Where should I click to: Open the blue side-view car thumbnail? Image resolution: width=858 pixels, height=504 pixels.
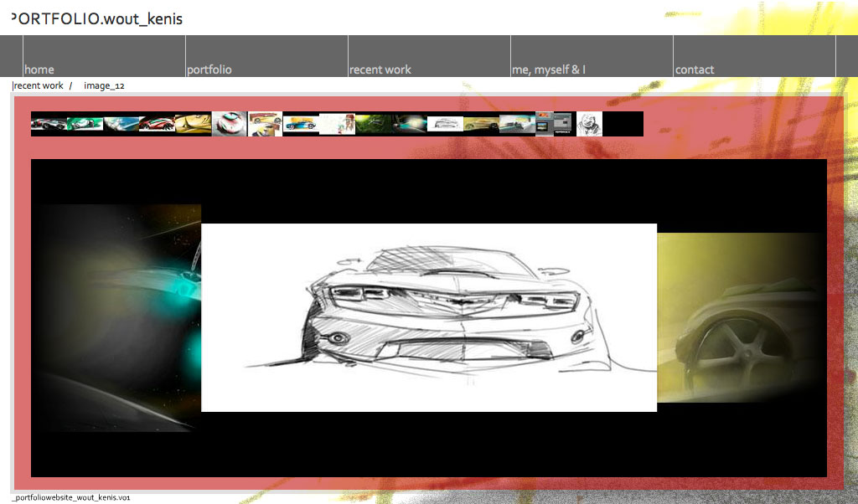click(301, 124)
